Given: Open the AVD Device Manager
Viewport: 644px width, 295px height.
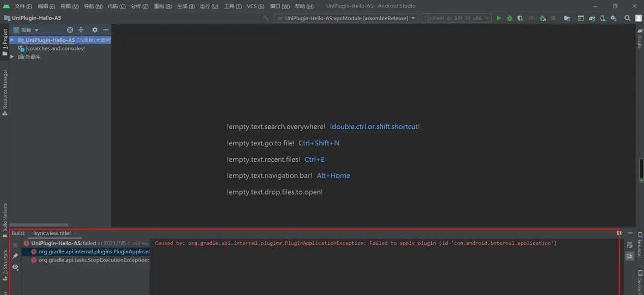Looking at the screenshot, I should point(602,18).
